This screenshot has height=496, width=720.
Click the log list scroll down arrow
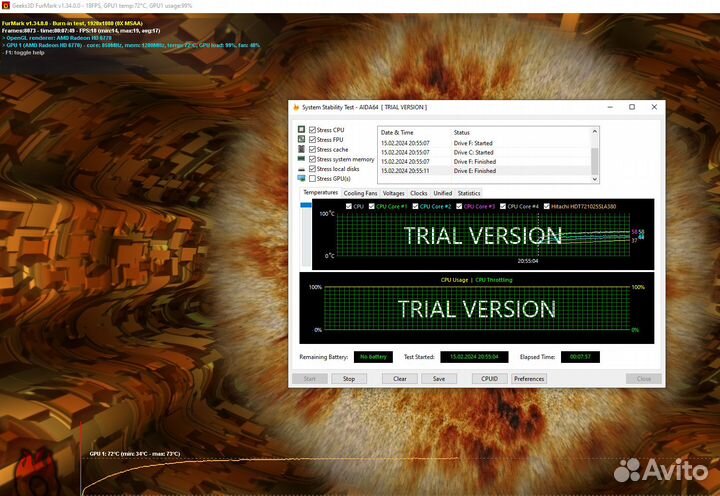coord(595,179)
